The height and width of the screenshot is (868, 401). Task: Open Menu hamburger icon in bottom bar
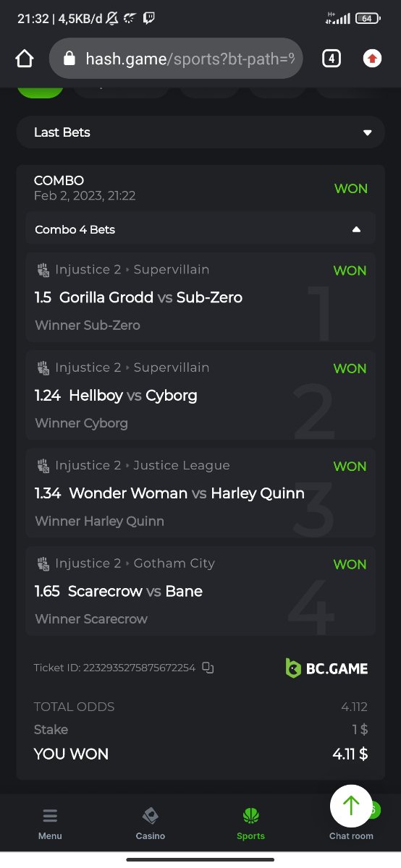click(50, 816)
